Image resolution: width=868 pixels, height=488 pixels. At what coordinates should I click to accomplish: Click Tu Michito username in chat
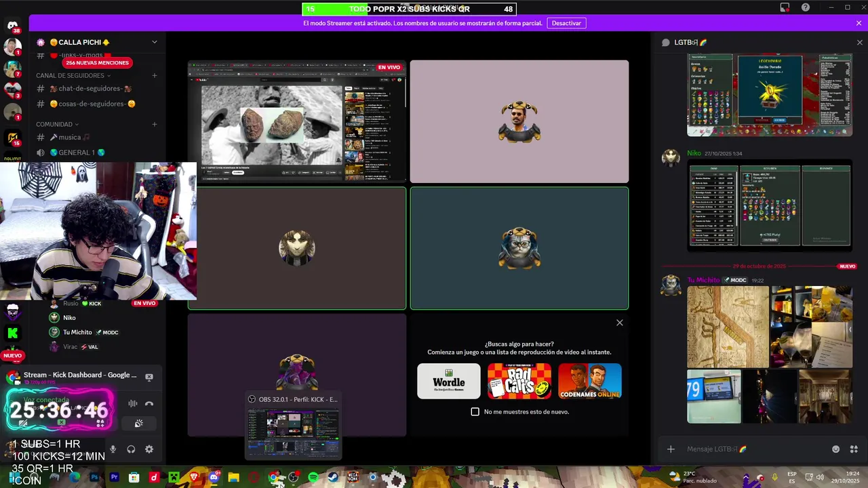[x=703, y=280]
